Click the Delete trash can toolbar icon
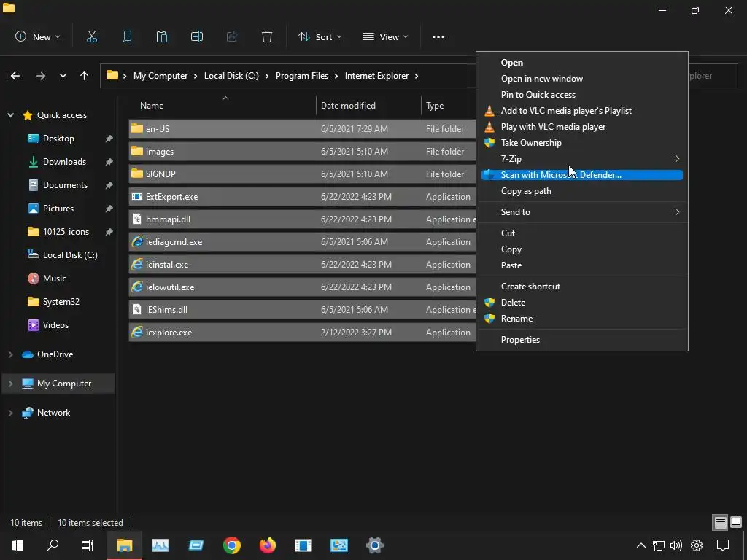 (267, 36)
